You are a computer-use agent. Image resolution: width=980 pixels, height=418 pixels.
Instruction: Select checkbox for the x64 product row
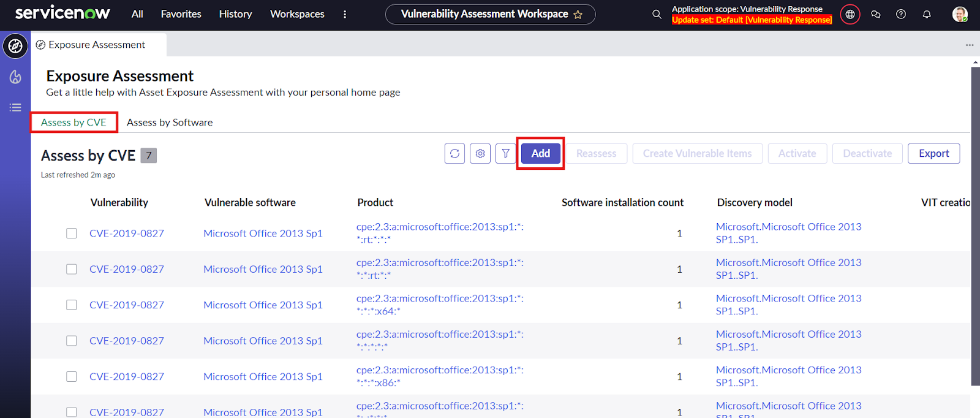72,305
